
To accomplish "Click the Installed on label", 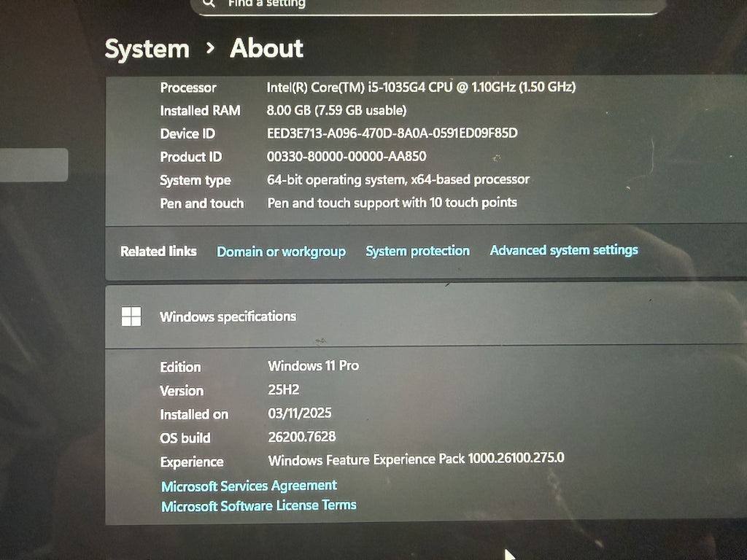I will [x=194, y=414].
